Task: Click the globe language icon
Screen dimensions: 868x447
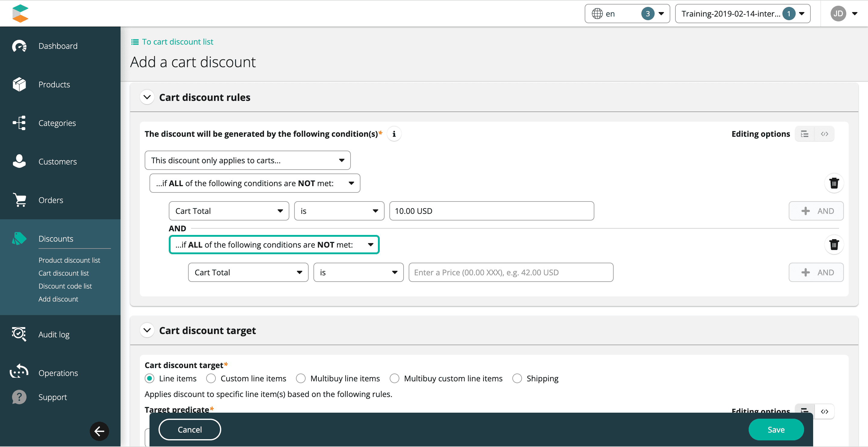Action: tap(597, 14)
